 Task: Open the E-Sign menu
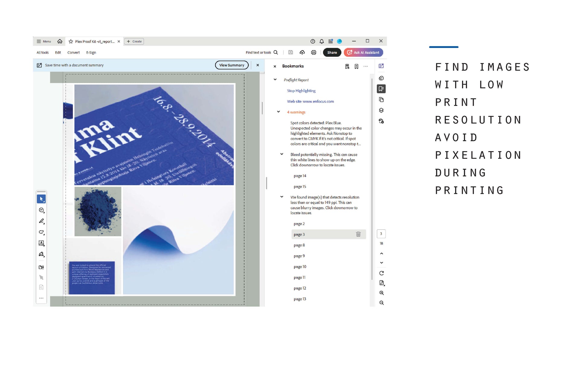pyautogui.click(x=91, y=53)
